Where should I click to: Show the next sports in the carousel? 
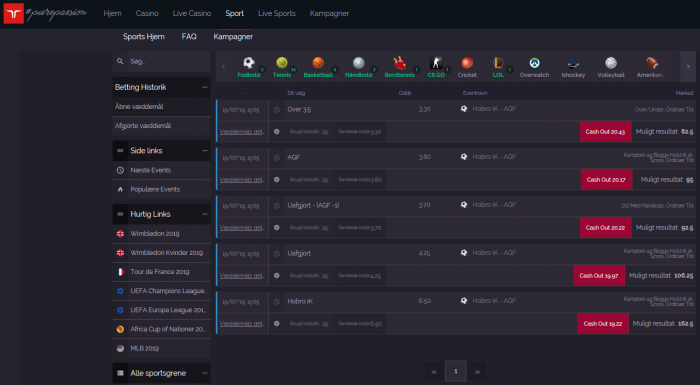click(x=688, y=67)
